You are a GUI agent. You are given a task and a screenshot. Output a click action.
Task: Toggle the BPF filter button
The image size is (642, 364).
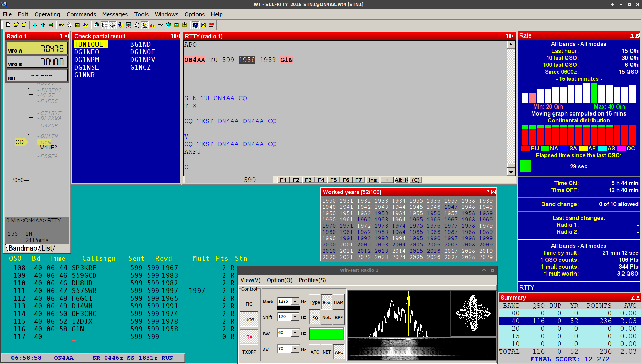click(x=339, y=318)
